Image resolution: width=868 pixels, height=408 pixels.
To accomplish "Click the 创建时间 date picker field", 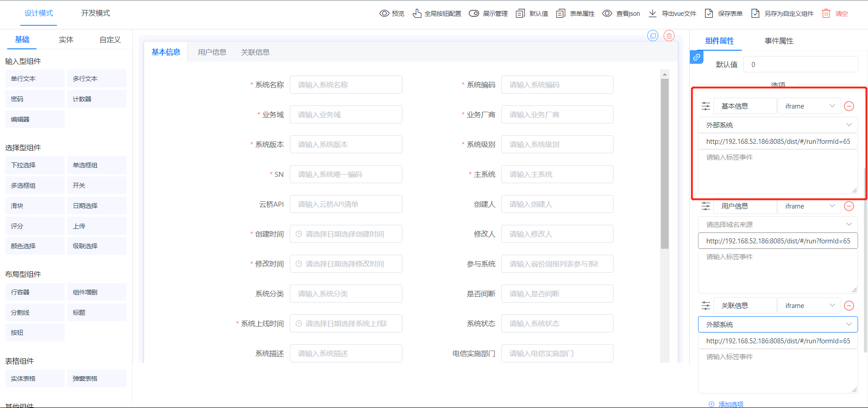I will (x=346, y=234).
